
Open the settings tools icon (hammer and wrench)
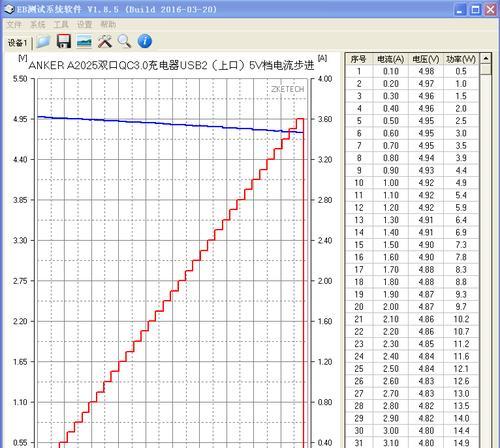coord(105,42)
